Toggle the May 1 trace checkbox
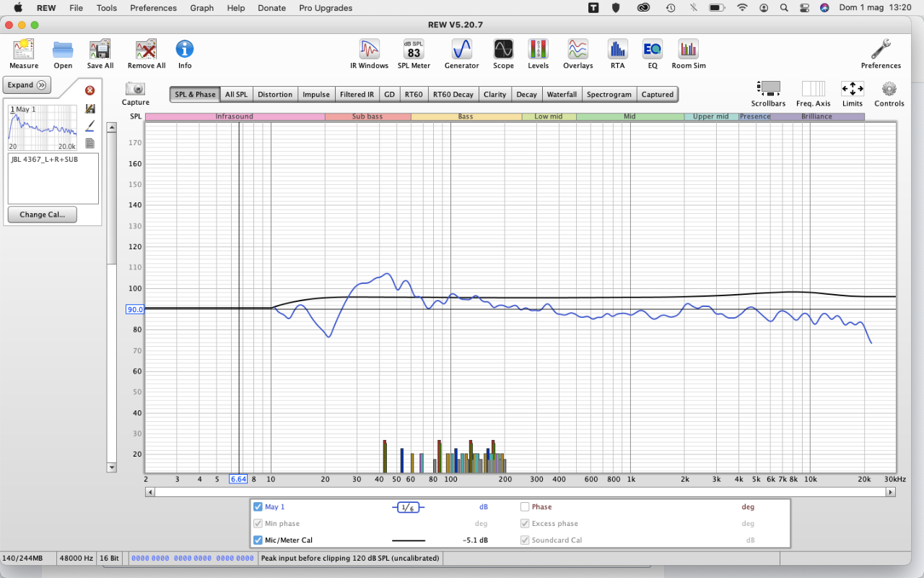This screenshot has height=578, width=924. click(x=258, y=506)
